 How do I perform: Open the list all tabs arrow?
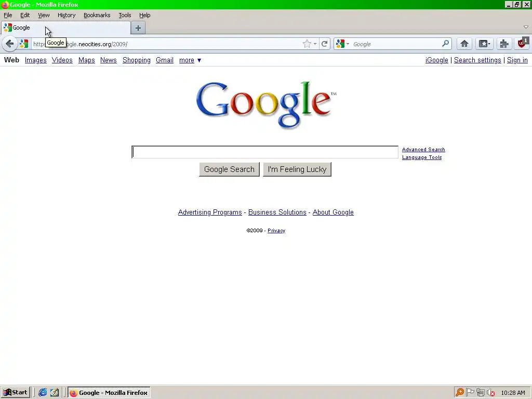click(x=526, y=27)
